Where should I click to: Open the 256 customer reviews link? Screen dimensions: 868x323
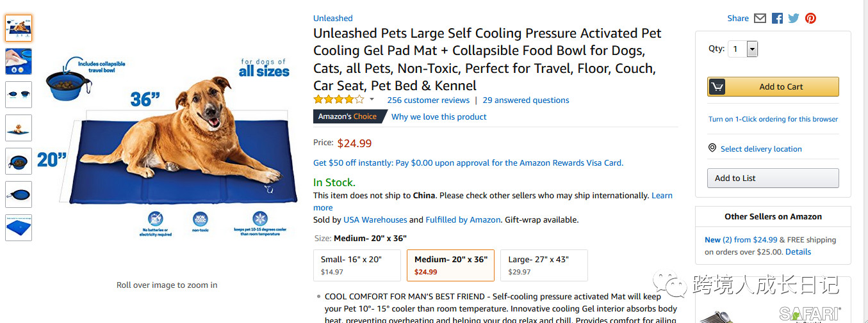(x=428, y=100)
